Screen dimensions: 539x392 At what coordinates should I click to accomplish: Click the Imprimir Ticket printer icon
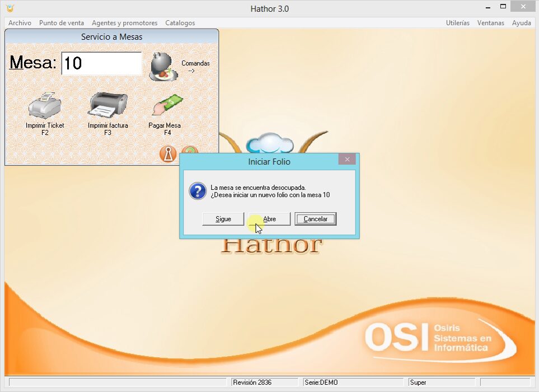tap(45, 105)
